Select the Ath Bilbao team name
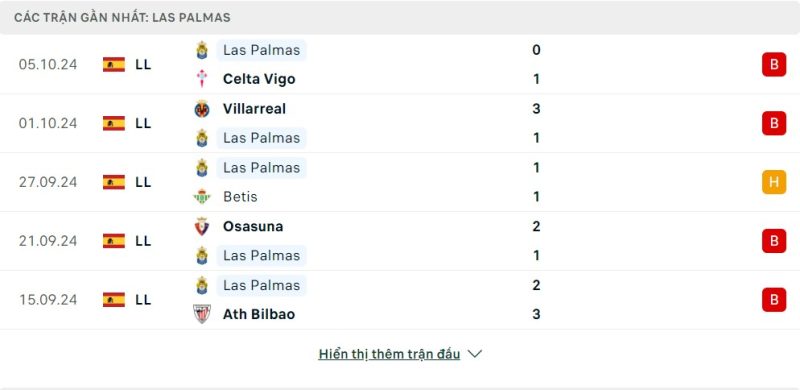The width and height of the screenshot is (800, 390). coord(259,314)
